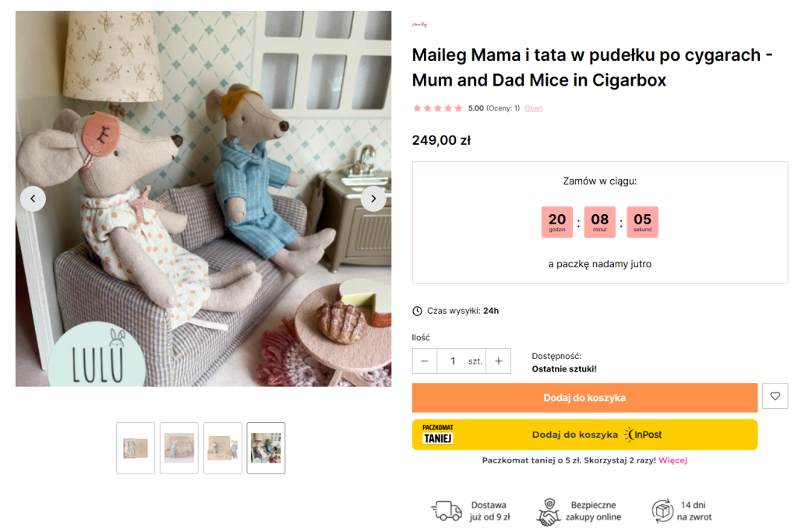Viewport: 798px width, 532px height.
Task: Click orange Dodaj do koszyka button
Action: tap(584, 397)
